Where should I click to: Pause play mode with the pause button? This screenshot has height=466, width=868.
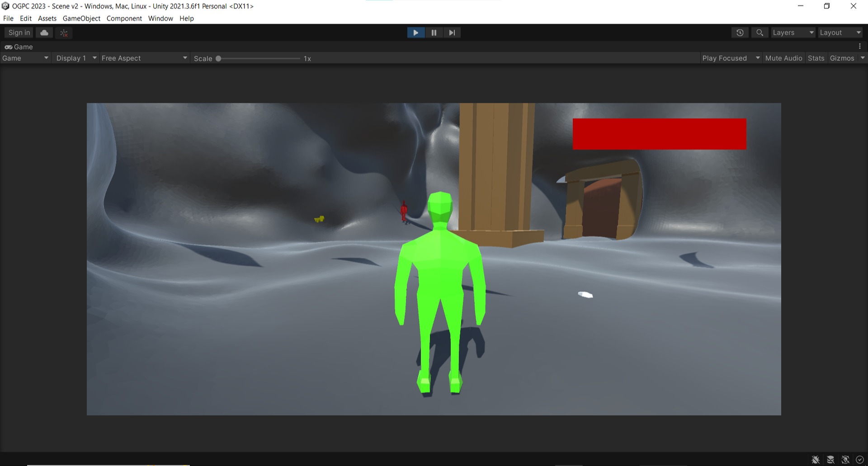point(434,32)
